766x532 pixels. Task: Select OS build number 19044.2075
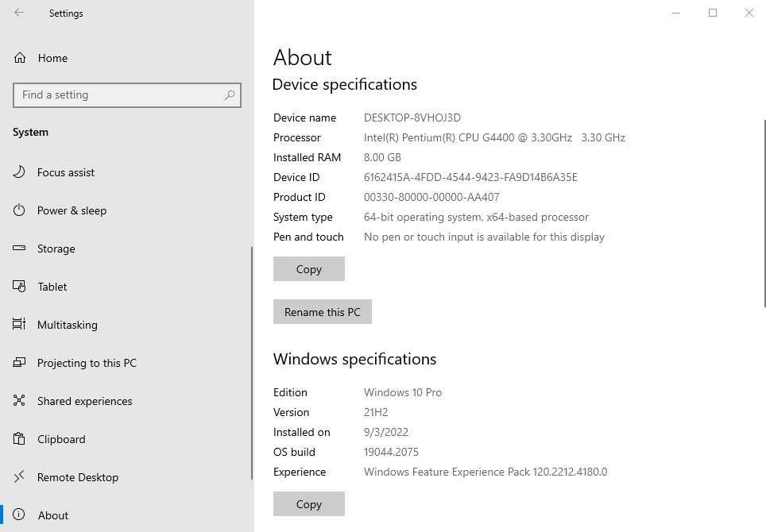pyautogui.click(x=391, y=452)
